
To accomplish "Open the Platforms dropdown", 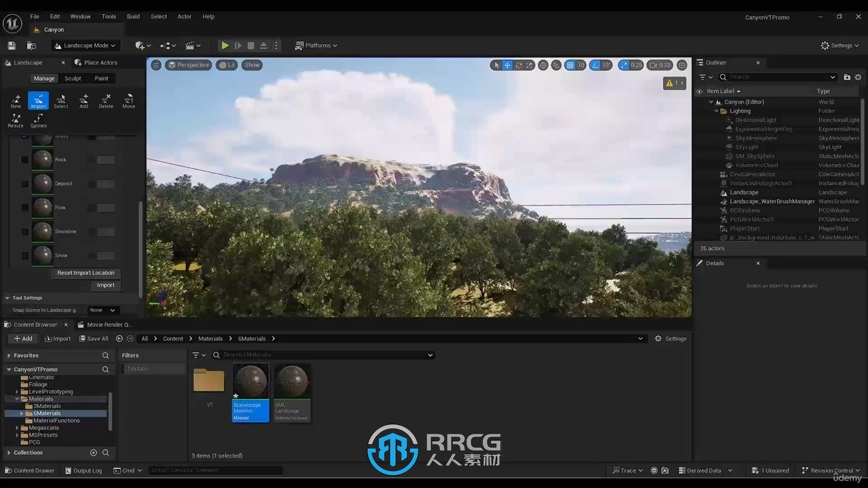I will (x=316, y=45).
